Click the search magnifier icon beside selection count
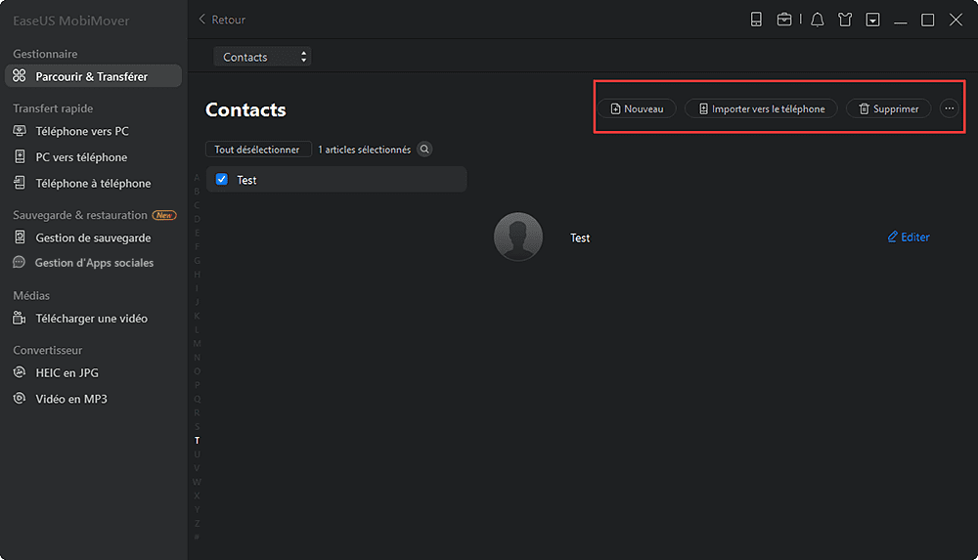978x560 pixels. point(424,150)
